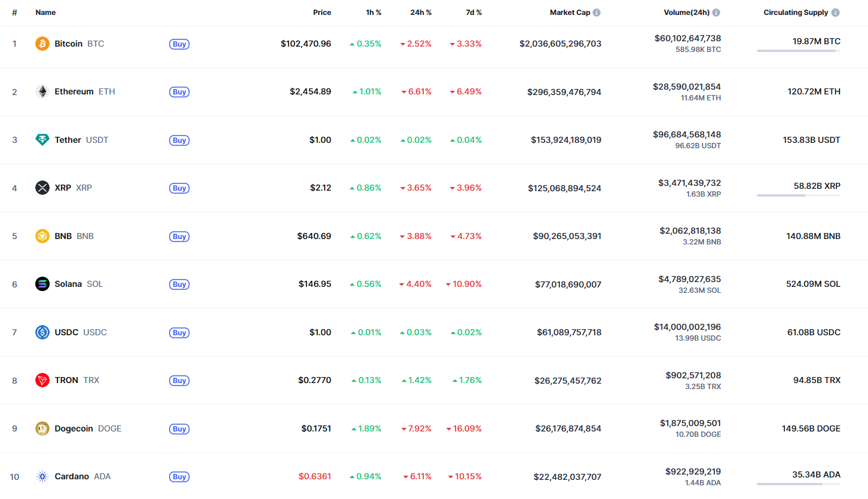The width and height of the screenshot is (868, 499).
Task: Click the Buy button for USDC
Action: coord(179,332)
